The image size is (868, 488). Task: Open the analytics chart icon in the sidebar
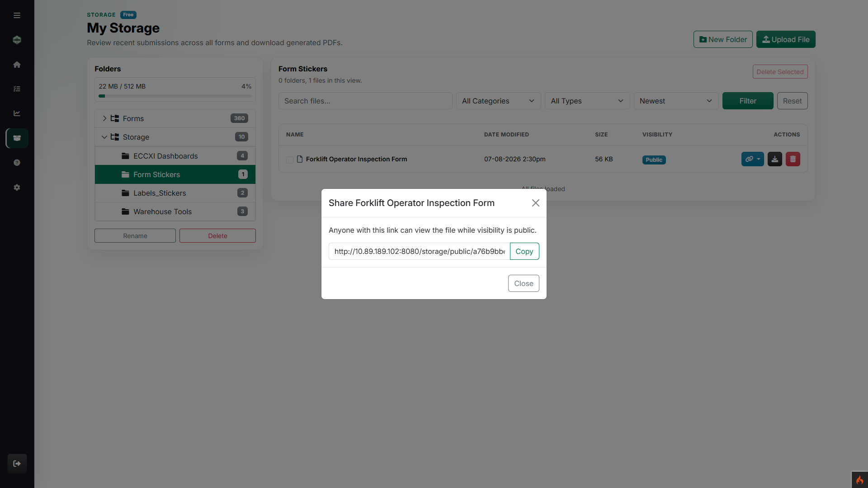pyautogui.click(x=17, y=113)
